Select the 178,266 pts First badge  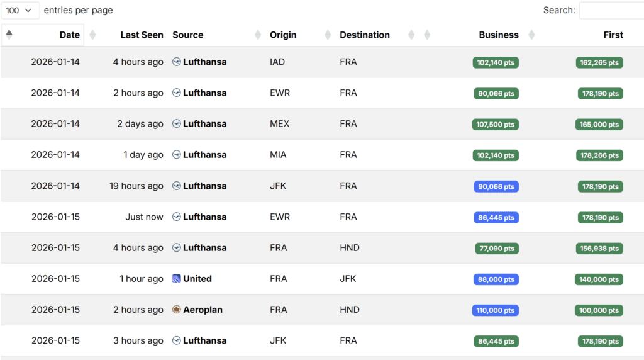click(599, 155)
